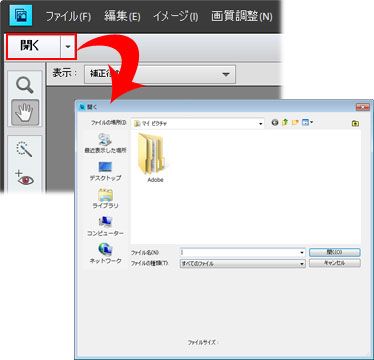Click the Photoshop Elements app logo icon

tap(21, 15)
